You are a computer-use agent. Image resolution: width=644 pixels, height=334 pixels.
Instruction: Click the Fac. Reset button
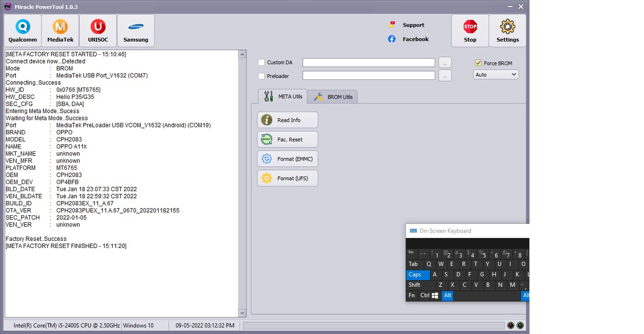point(287,139)
